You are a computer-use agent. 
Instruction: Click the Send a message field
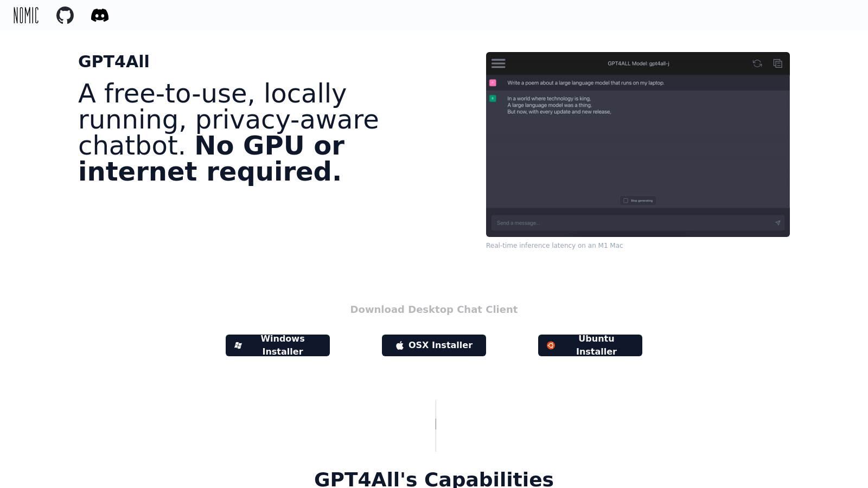(638, 223)
